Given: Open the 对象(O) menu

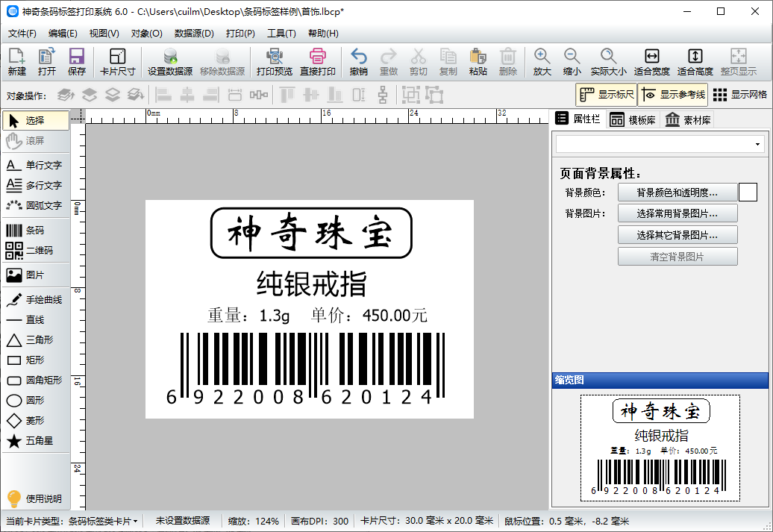Looking at the screenshot, I should click(x=146, y=34).
